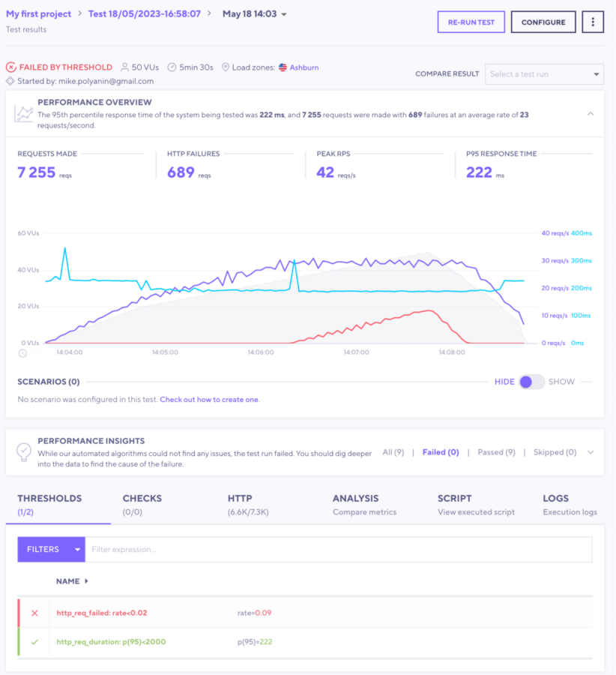
Task: Toggle the scenarios Hide/Show switch
Action: pyautogui.click(x=531, y=382)
